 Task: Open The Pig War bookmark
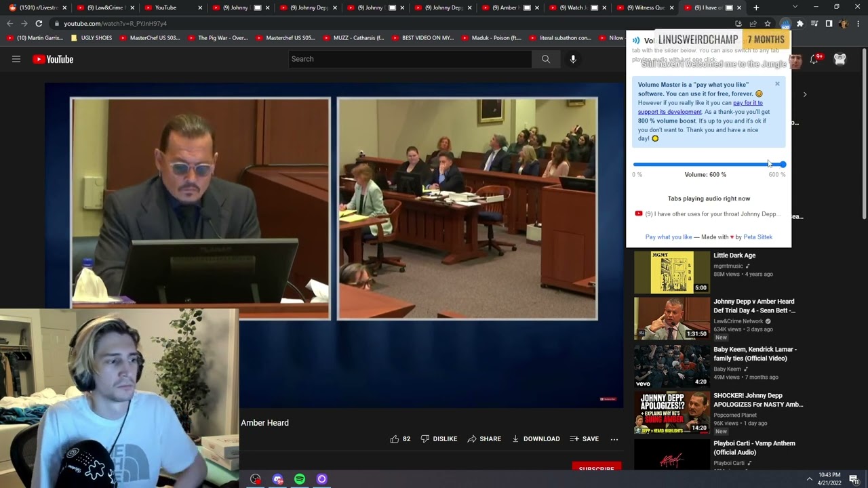(x=218, y=38)
